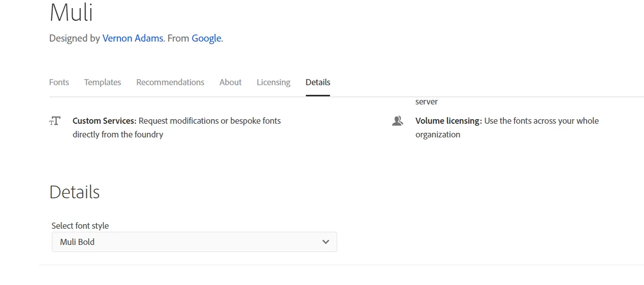The image size is (644, 285).
Task: Click the Select font style label
Action: pos(80,226)
